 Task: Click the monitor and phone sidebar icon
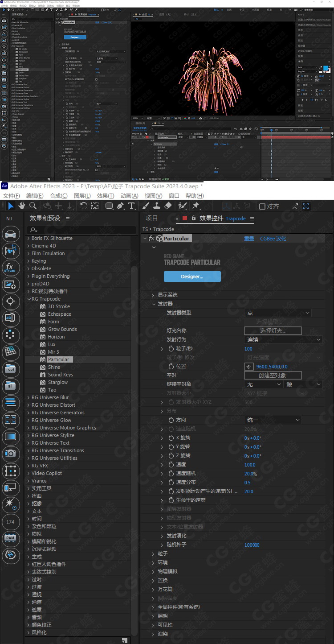[10, 487]
